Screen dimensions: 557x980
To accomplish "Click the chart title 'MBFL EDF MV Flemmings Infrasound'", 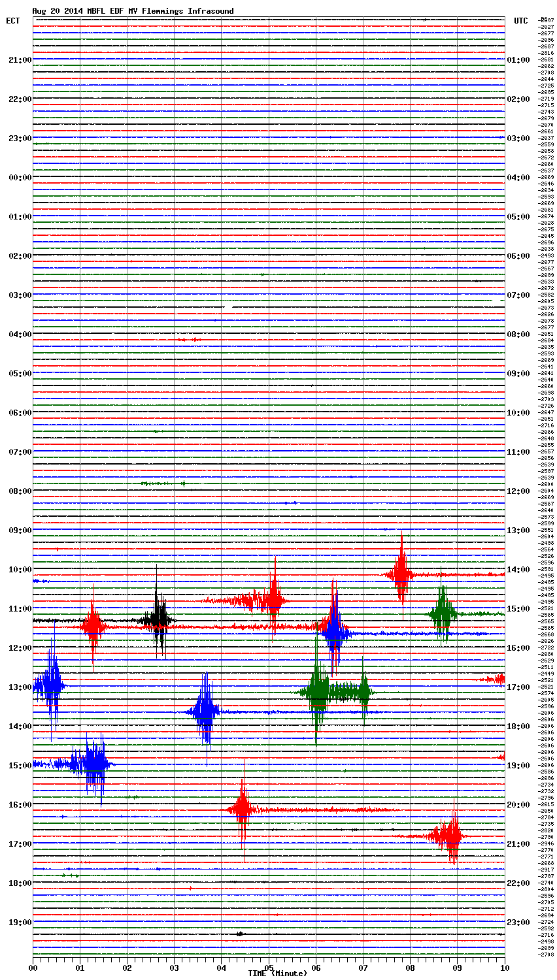I will click(160, 11).
